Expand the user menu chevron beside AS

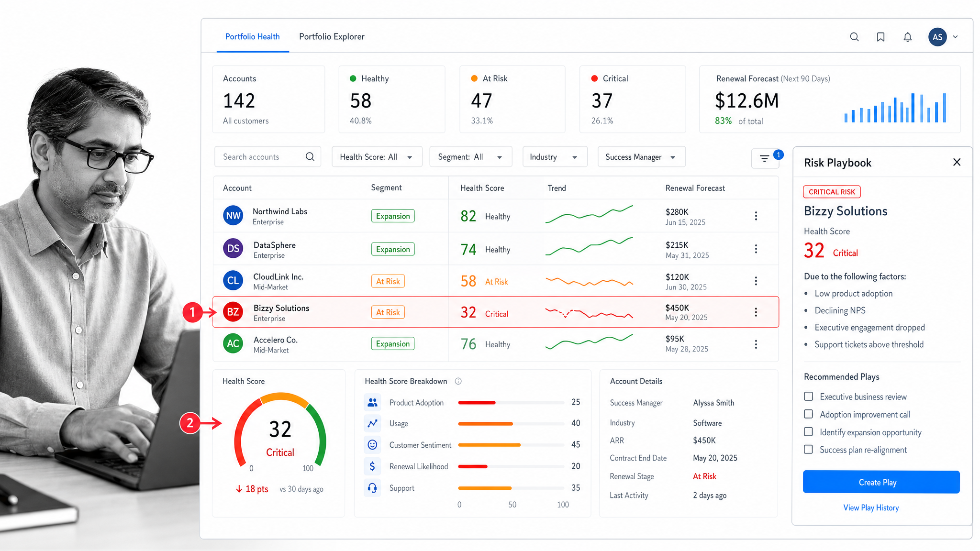(956, 37)
